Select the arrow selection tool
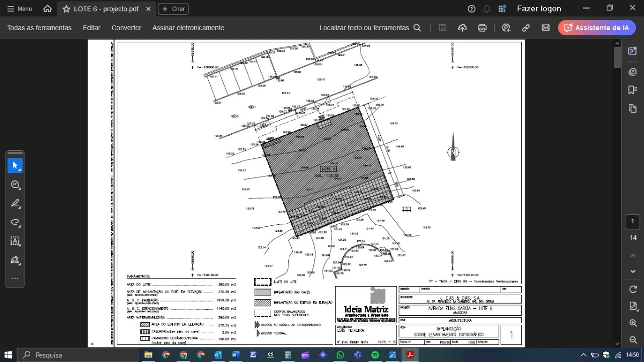The width and height of the screenshot is (644, 362). (15, 165)
